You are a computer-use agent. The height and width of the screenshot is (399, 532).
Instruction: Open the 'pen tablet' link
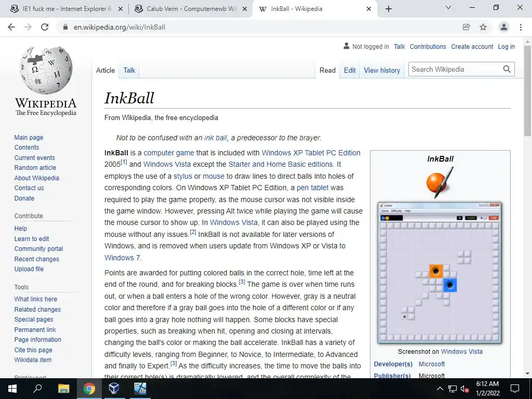(312, 188)
